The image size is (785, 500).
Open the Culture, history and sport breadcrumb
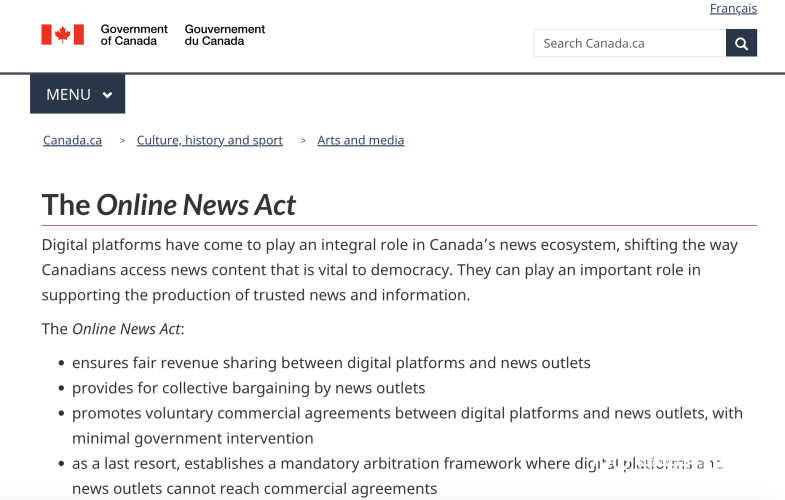pos(210,140)
